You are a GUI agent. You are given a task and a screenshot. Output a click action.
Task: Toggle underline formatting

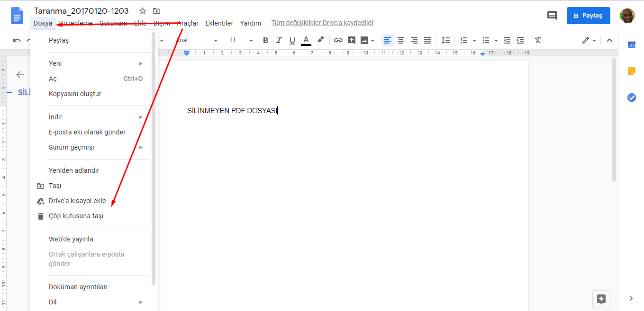pyautogui.click(x=292, y=40)
